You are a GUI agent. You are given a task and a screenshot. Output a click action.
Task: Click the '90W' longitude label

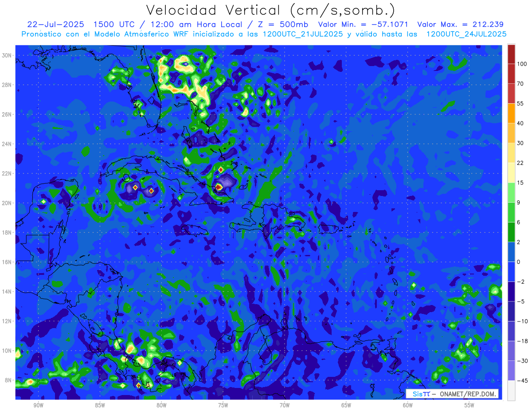click(x=39, y=406)
